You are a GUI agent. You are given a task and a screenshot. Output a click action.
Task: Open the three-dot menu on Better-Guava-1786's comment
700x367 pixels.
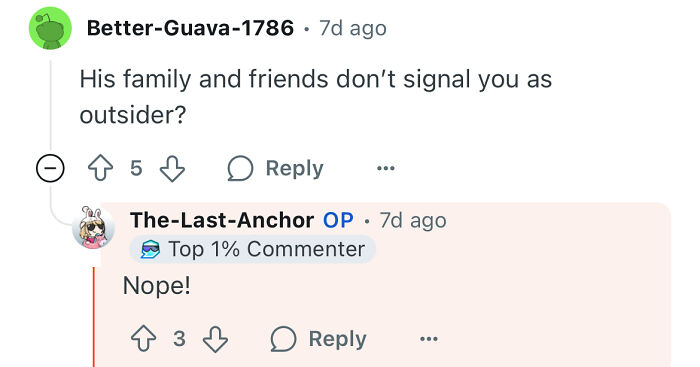point(386,168)
